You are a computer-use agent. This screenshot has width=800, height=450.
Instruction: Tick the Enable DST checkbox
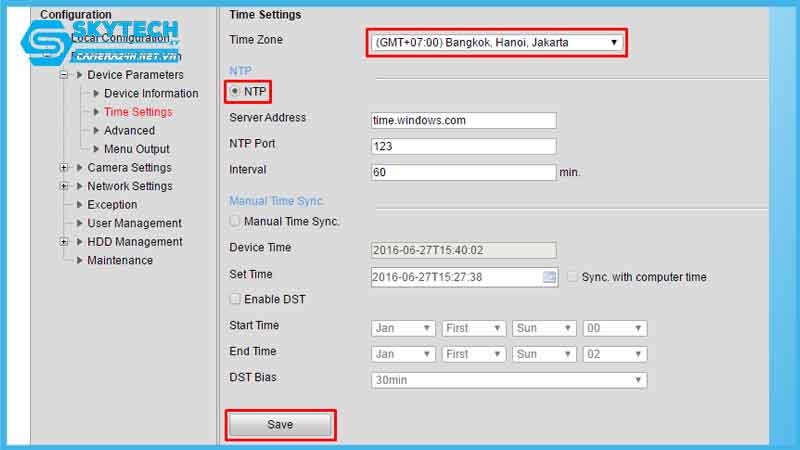235,299
